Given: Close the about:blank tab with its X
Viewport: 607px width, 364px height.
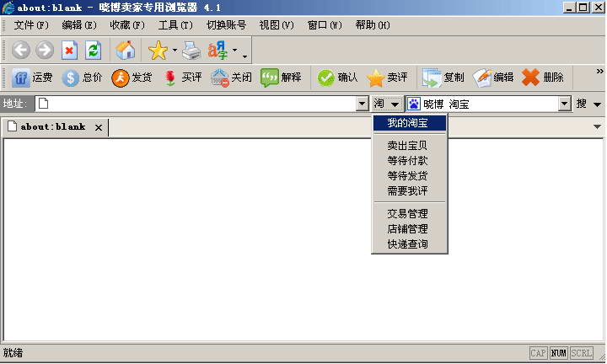Looking at the screenshot, I should click(99, 127).
